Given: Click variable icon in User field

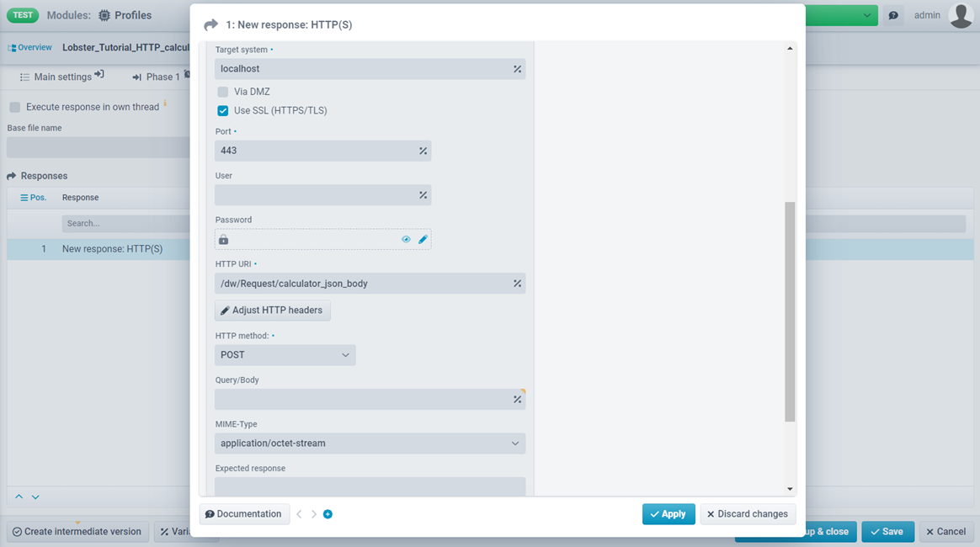Looking at the screenshot, I should tap(423, 195).
